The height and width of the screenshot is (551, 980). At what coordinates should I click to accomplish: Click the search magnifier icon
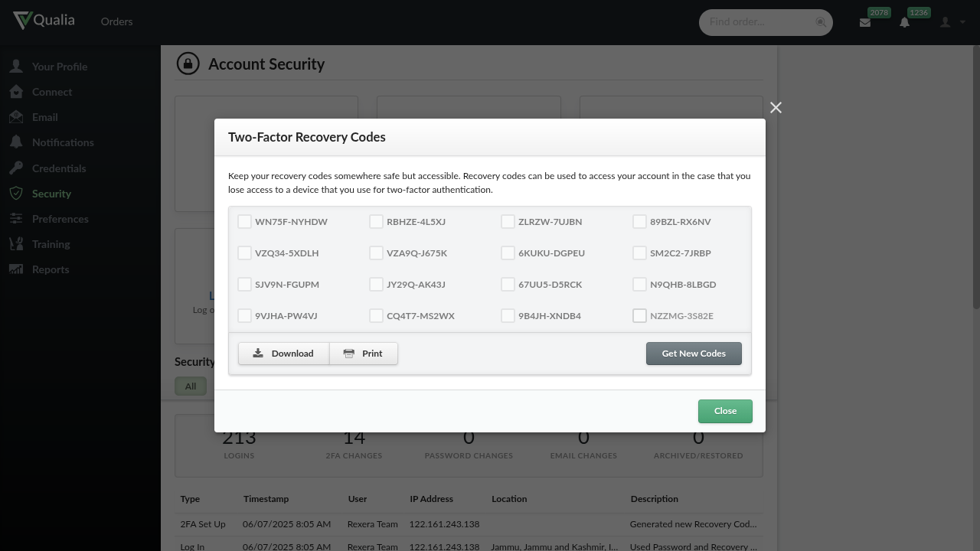coord(821,22)
